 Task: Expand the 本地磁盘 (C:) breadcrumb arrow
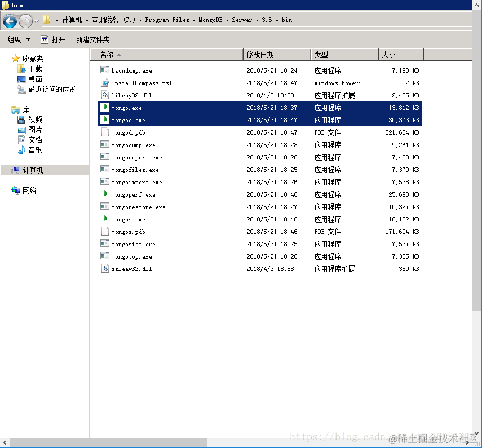tap(140, 20)
